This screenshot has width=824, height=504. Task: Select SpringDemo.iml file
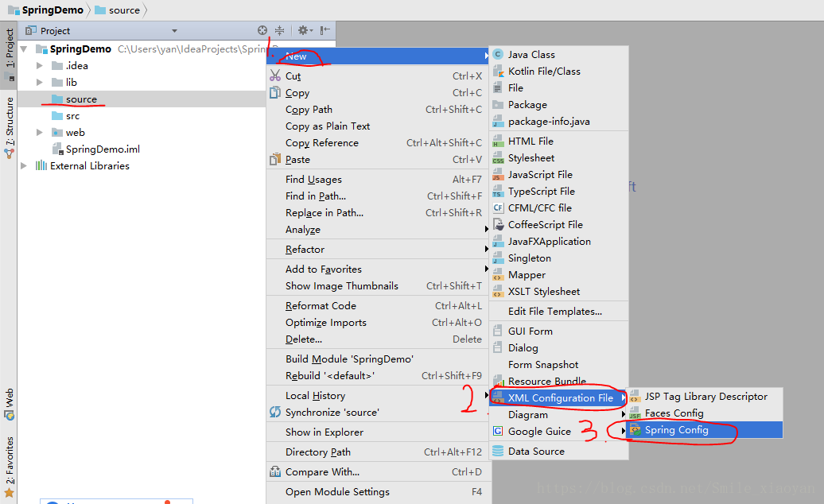tap(97, 149)
